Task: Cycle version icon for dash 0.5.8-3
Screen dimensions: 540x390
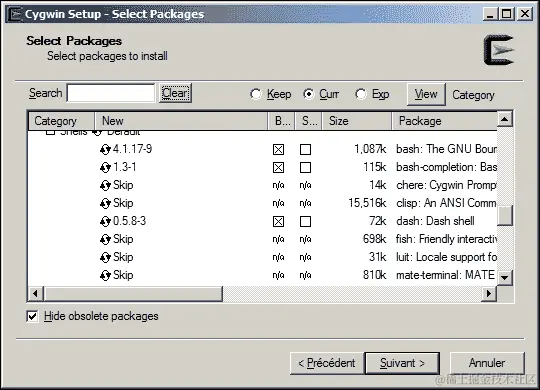Action: click(x=105, y=222)
